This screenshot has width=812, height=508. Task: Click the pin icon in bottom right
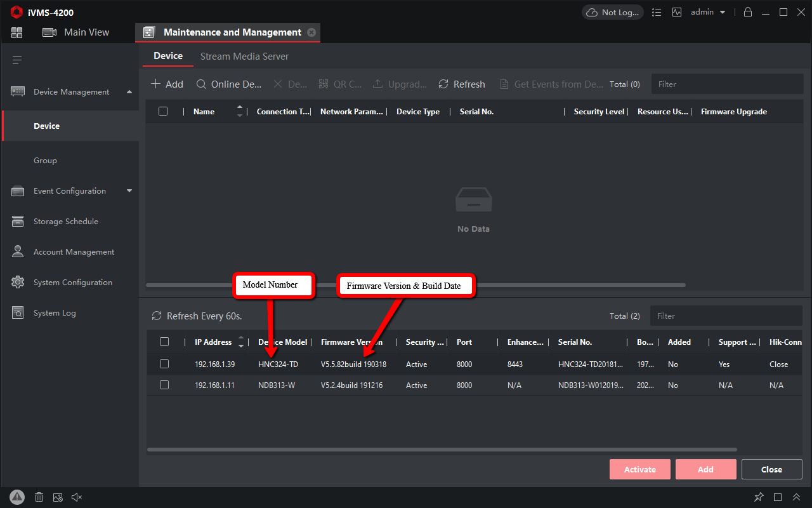759,497
